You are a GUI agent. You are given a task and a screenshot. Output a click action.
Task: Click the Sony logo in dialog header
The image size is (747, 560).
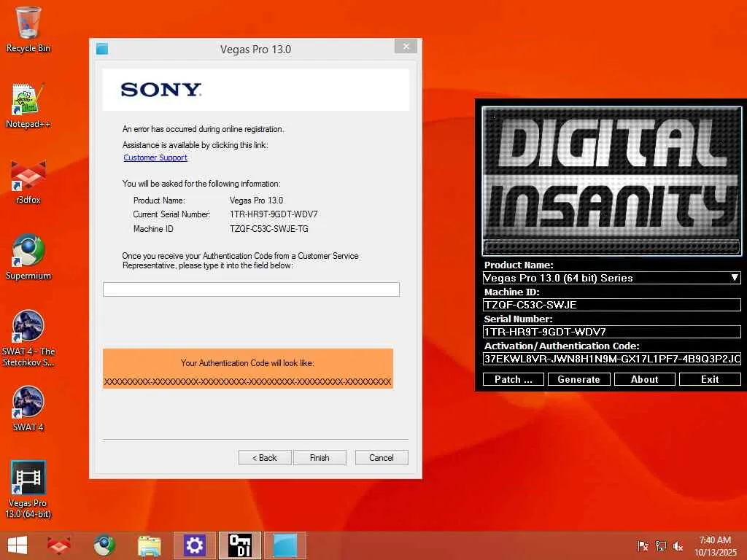point(161,90)
